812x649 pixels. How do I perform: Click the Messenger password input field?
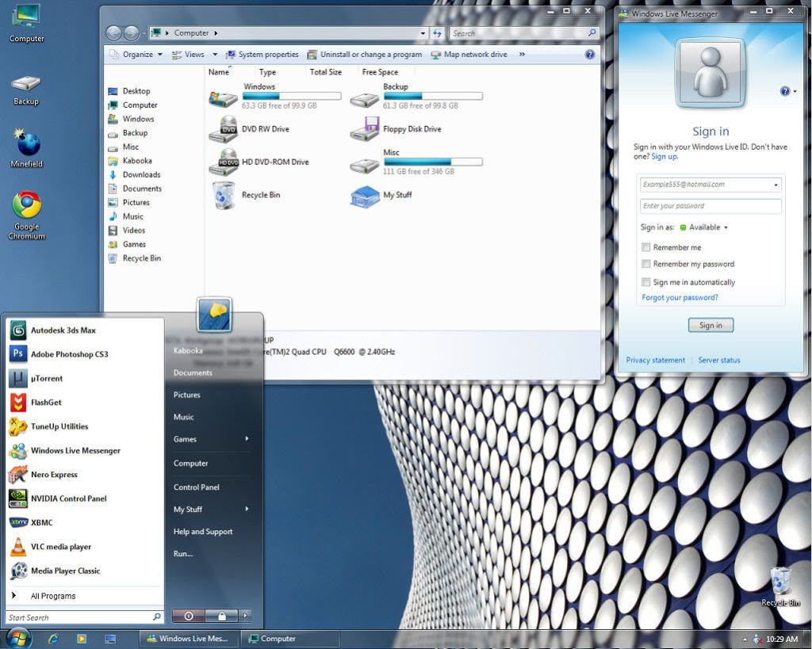[710, 206]
